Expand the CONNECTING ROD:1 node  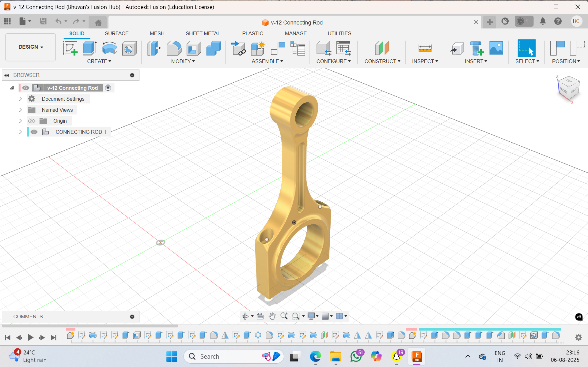(x=20, y=132)
